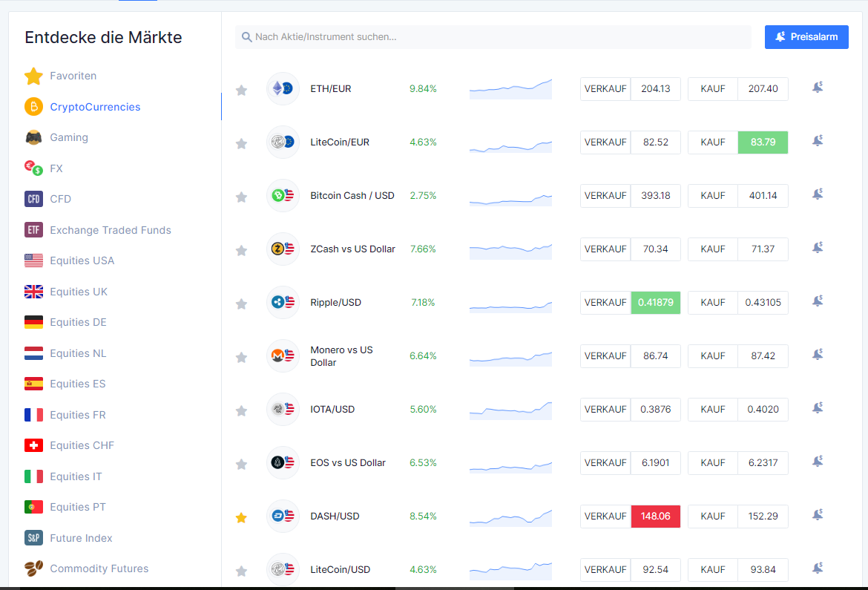The height and width of the screenshot is (590, 868).
Task: Open the DASH/USD pair icon
Action: tap(283, 517)
